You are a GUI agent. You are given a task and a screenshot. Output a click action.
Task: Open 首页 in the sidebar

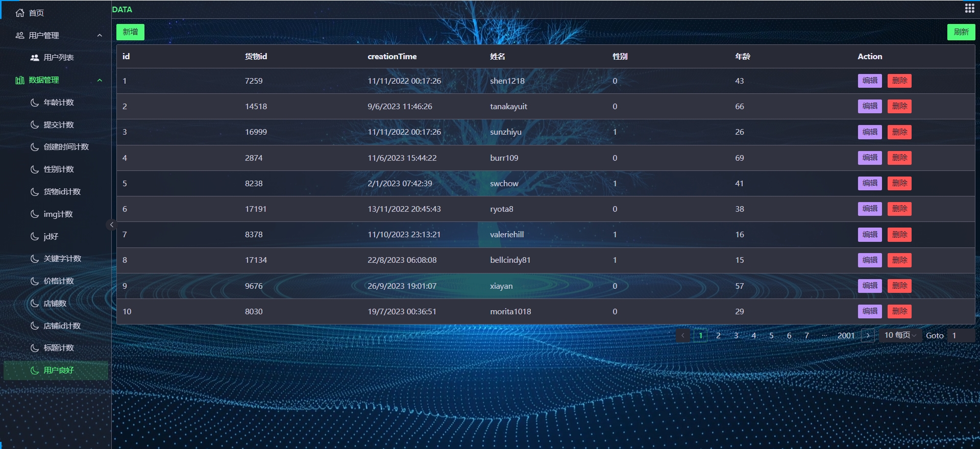(56, 13)
